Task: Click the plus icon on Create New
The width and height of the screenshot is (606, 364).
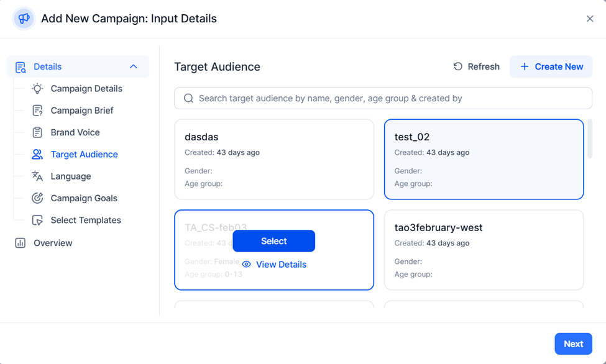Action: (525, 66)
